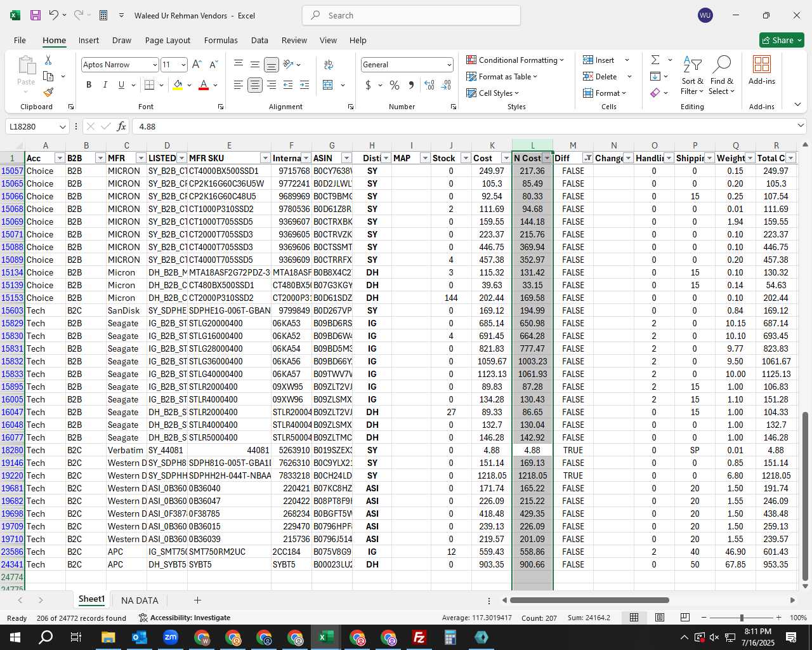Open the font size dropdown

coord(183,65)
